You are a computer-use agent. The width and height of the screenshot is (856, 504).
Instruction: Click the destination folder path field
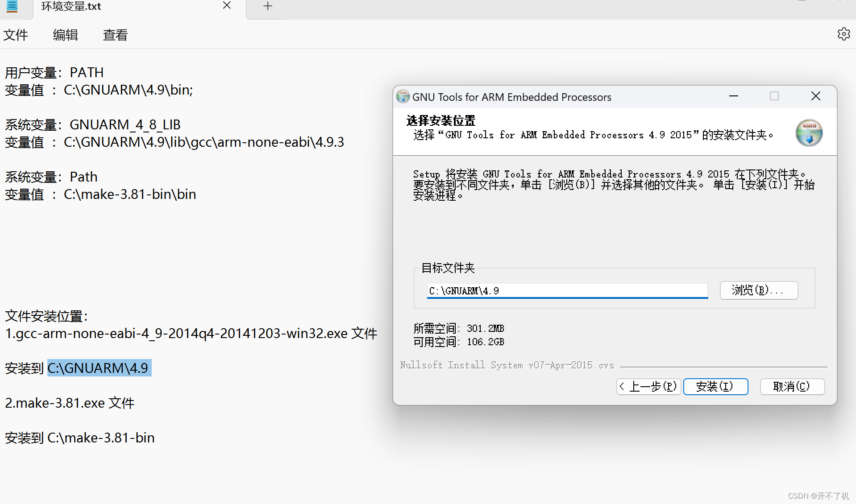(x=567, y=290)
